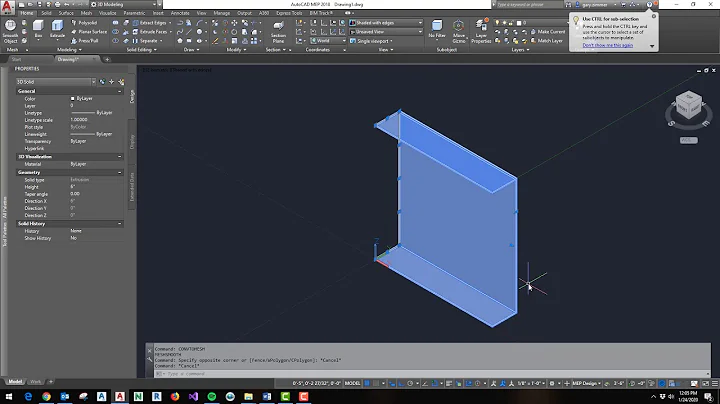Select the Section Plane tool
The width and height of the screenshot is (720, 404).
pyautogui.click(x=278, y=32)
